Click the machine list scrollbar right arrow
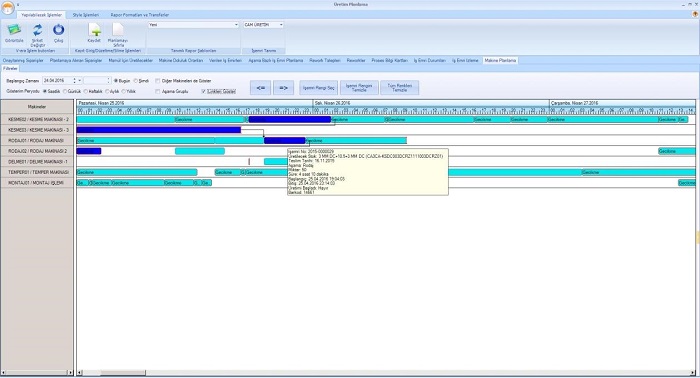 [x=71, y=373]
